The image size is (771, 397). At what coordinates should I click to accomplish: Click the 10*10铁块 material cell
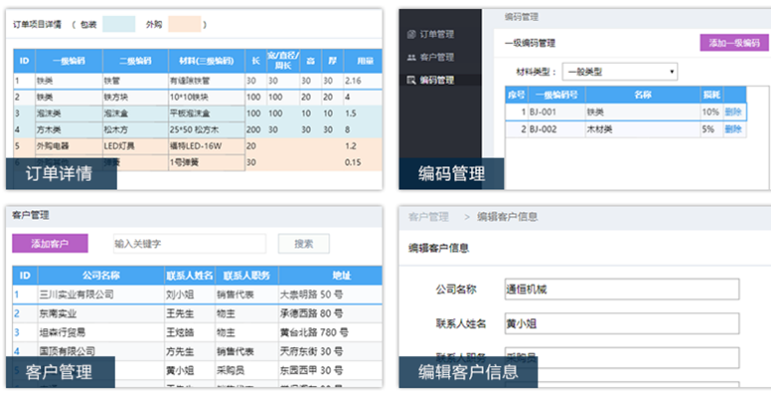(x=207, y=97)
